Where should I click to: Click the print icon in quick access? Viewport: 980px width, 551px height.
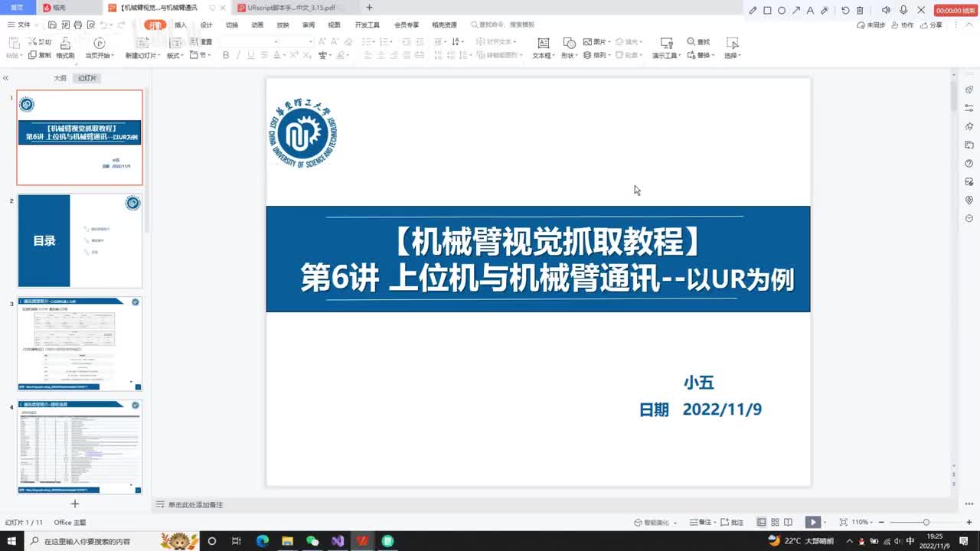[77, 25]
